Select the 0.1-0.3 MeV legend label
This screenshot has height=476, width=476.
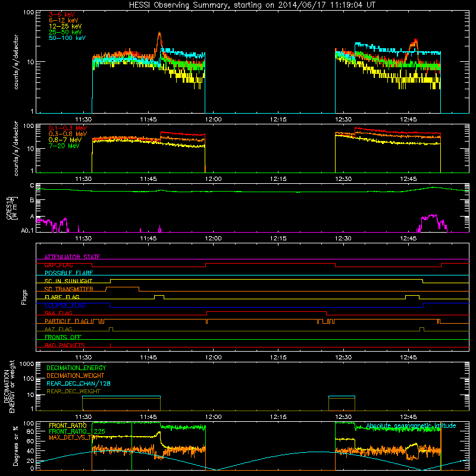68,128
